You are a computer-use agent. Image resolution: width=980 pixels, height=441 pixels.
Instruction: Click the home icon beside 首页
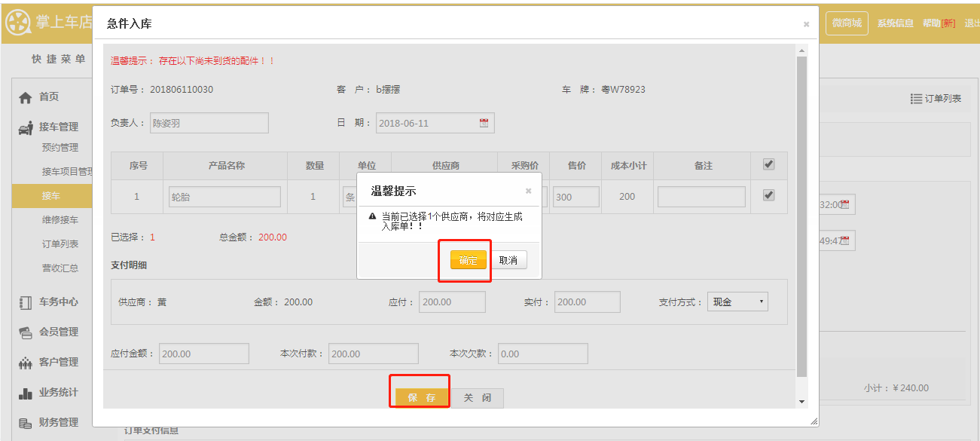[25, 97]
